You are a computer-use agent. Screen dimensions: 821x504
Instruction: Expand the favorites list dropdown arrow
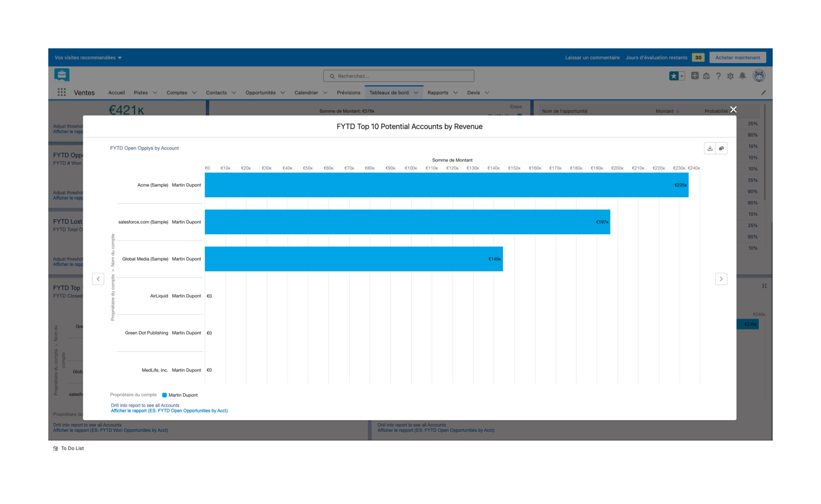click(682, 76)
